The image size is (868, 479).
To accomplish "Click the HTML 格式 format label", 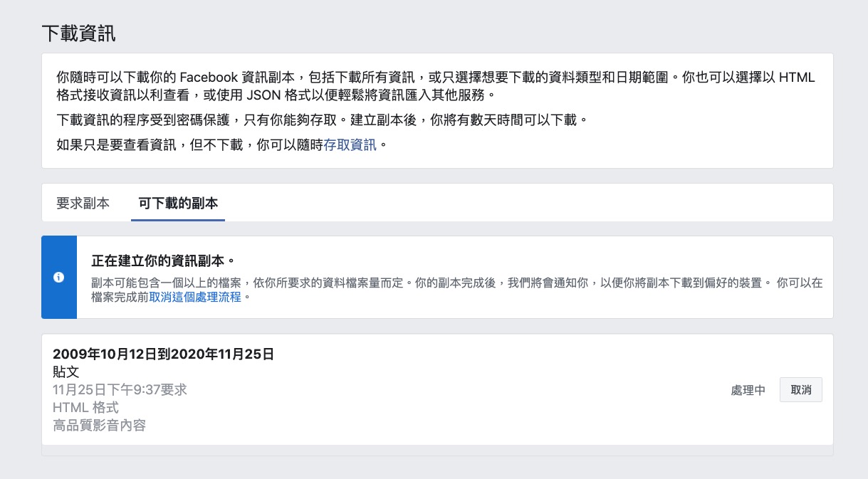I will [85, 408].
